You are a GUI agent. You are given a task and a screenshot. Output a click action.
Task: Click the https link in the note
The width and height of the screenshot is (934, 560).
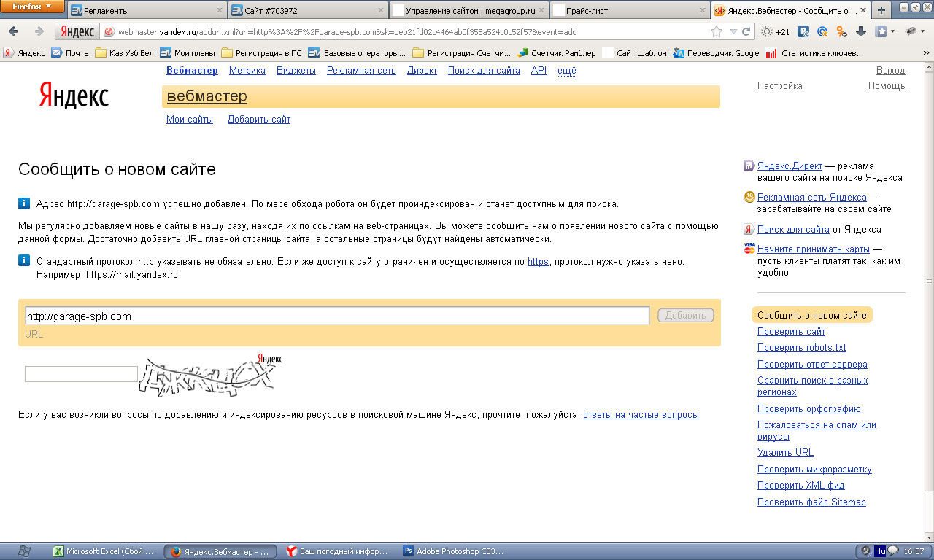pos(538,261)
